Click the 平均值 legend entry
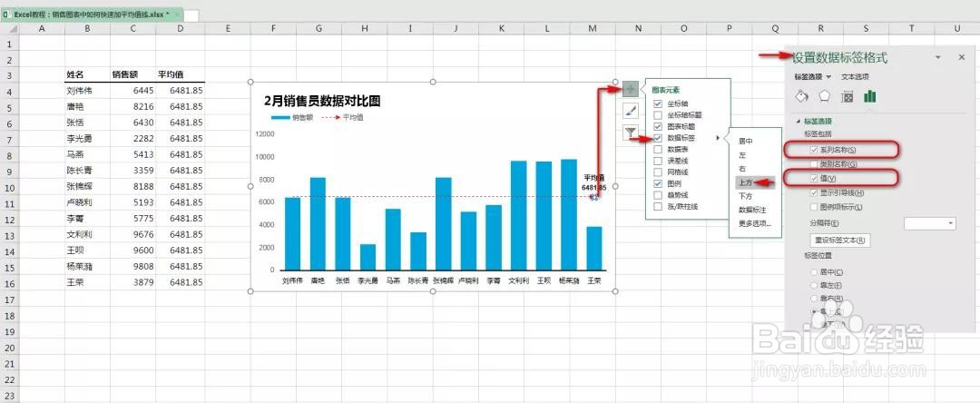980x403 pixels. (x=342, y=117)
